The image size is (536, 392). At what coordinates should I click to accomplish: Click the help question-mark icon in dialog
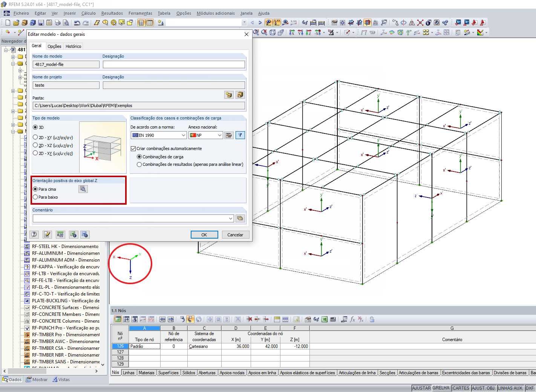tap(34, 234)
